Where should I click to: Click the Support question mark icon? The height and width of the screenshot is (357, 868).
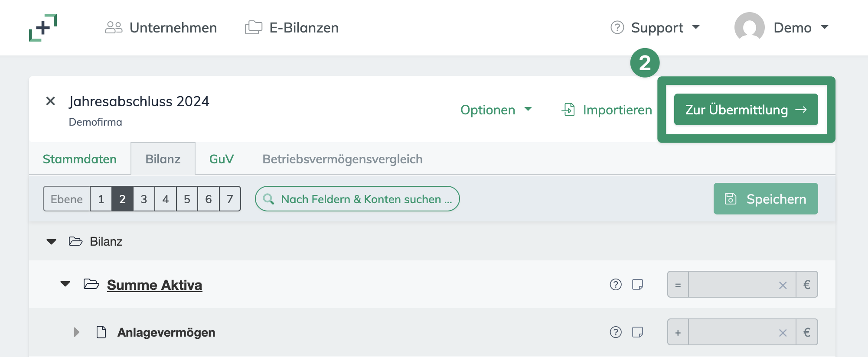tap(616, 27)
